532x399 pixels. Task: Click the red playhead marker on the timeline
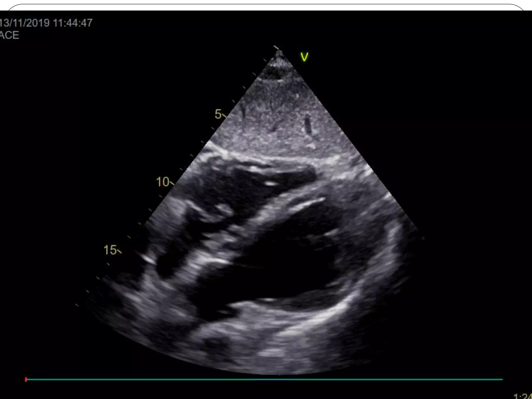tap(26, 380)
